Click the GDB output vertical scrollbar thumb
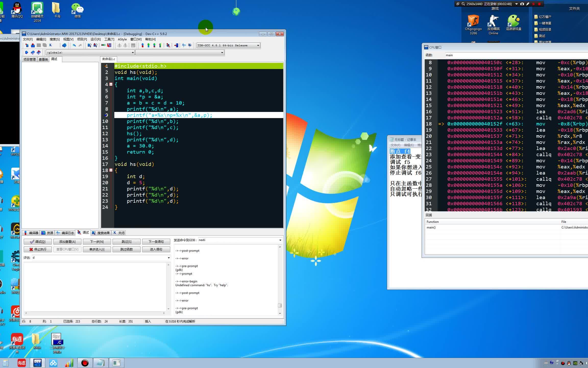This screenshot has height=368, width=588. [x=280, y=305]
